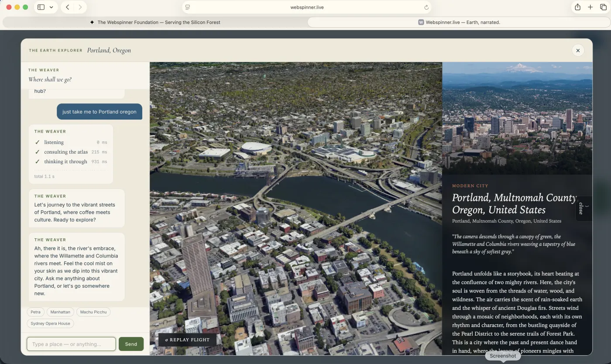The height and width of the screenshot is (364, 611).
Task: Switch to Webspinner.live — Earth, narrated tab
Action: 459,22
